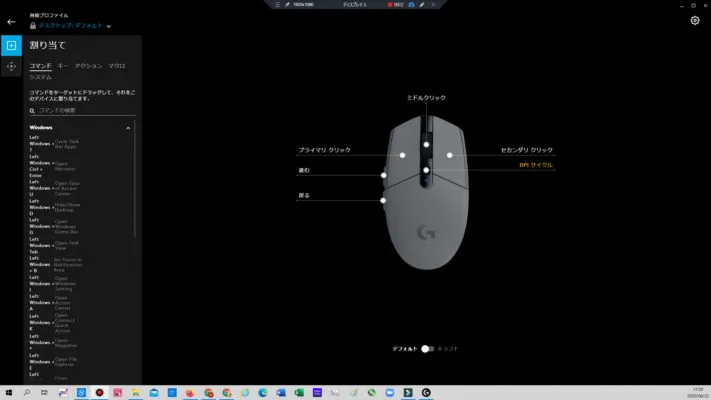Screen dimensions: 711x400
Task: Click the recorder overlay pencil icon
Action: click(422, 5)
